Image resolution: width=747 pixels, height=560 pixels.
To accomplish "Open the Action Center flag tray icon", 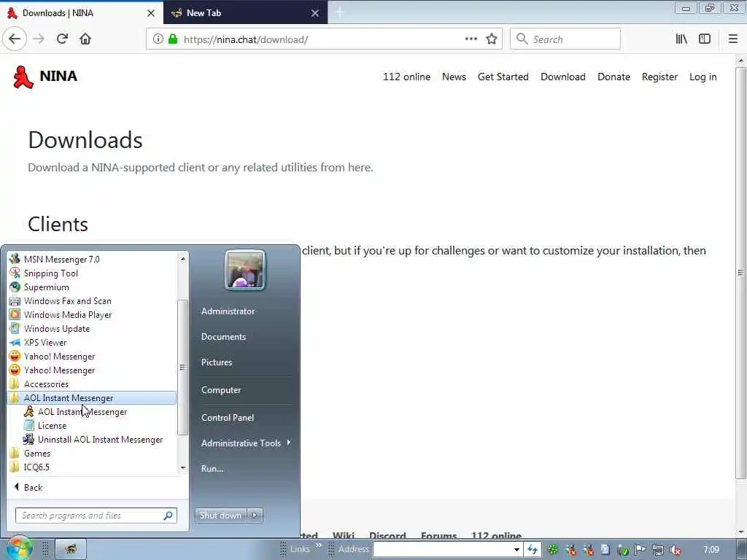I will coord(640,550).
